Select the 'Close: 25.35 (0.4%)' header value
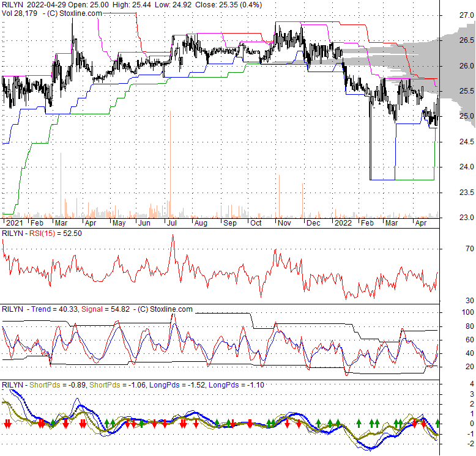The height and width of the screenshot is (456, 476). click(x=229, y=5)
